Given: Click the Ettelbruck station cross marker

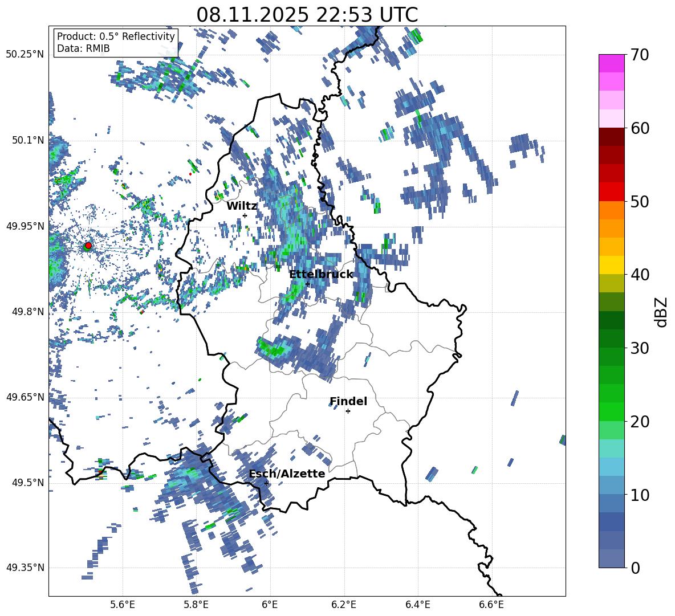Looking at the screenshot, I should click(307, 284).
